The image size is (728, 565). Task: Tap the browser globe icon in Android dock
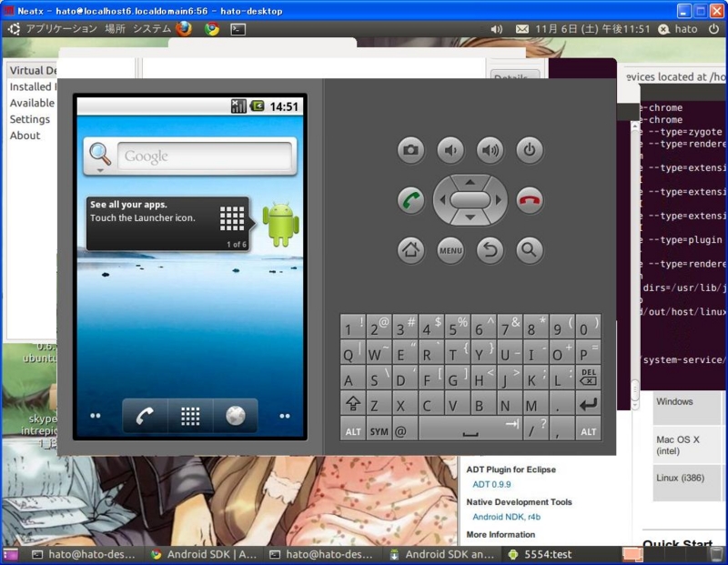(236, 416)
